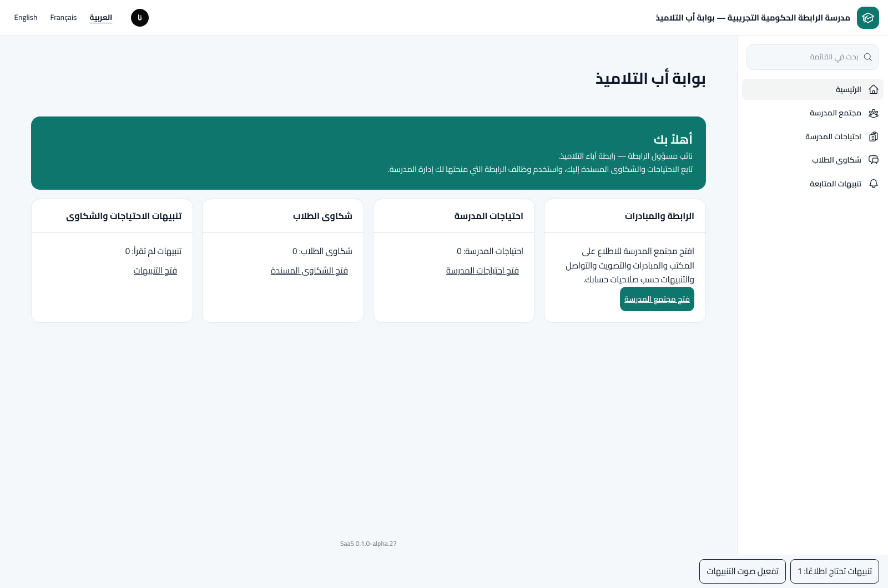The height and width of the screenshot is (588, 888).
Task: Click the تنبيهات لم تقرأ: 0 text
Action: 153,251
